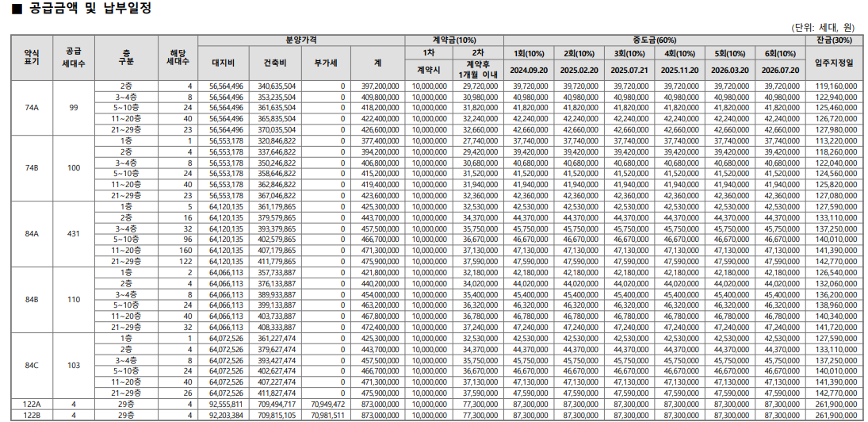Click the '3회(10%)' installment header
The width and height of the screenshot is (868, 422).
click(629, 54)
